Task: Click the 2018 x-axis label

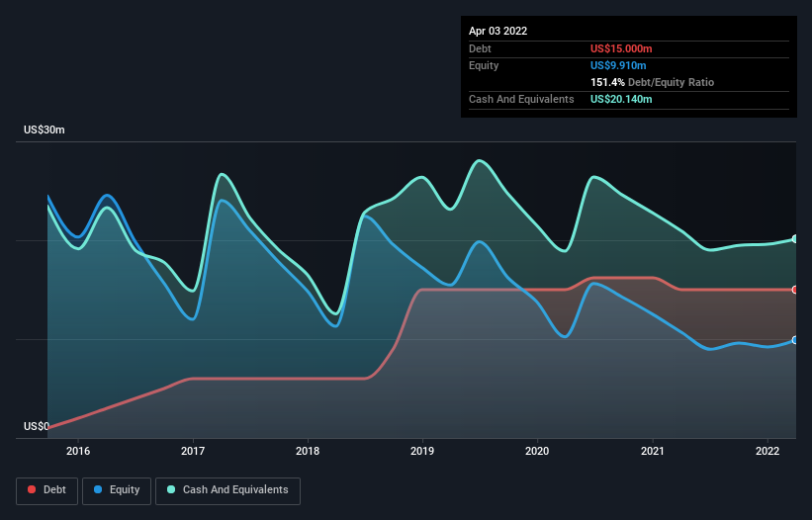Action: (308, 451)
